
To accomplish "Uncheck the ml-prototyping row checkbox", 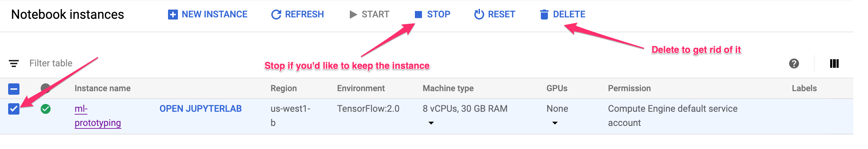I will point(14,109).
